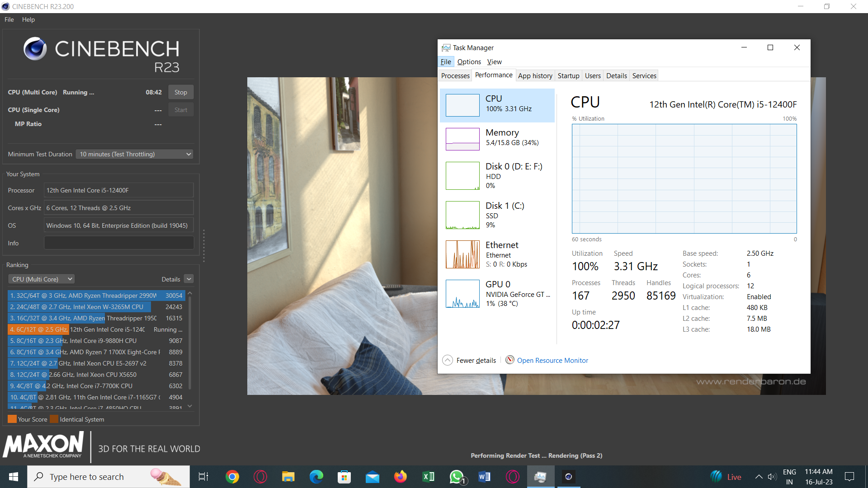Click the Info input field
Viewport: 868px width, 488px height.
pyautogui.click(x=119, y=243)
